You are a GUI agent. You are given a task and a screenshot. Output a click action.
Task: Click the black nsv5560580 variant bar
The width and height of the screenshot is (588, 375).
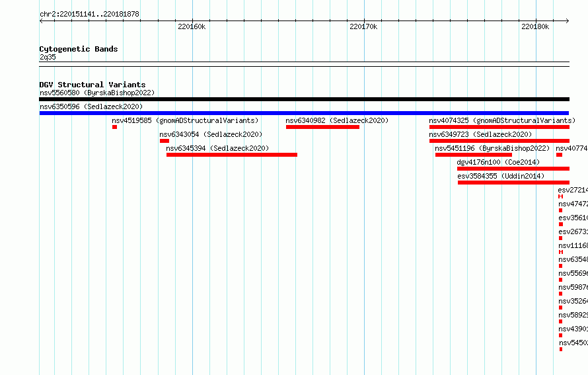tap(304, 99)
